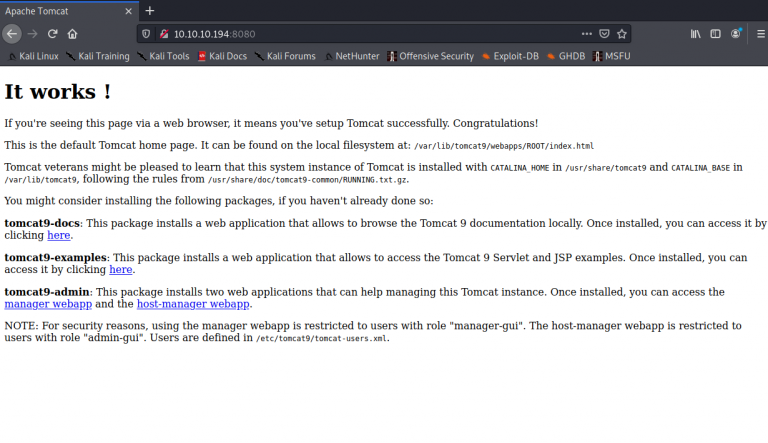Open the host-manager webapp link
This screenshot has height=443, width=768.
click(x=193, y=304)
